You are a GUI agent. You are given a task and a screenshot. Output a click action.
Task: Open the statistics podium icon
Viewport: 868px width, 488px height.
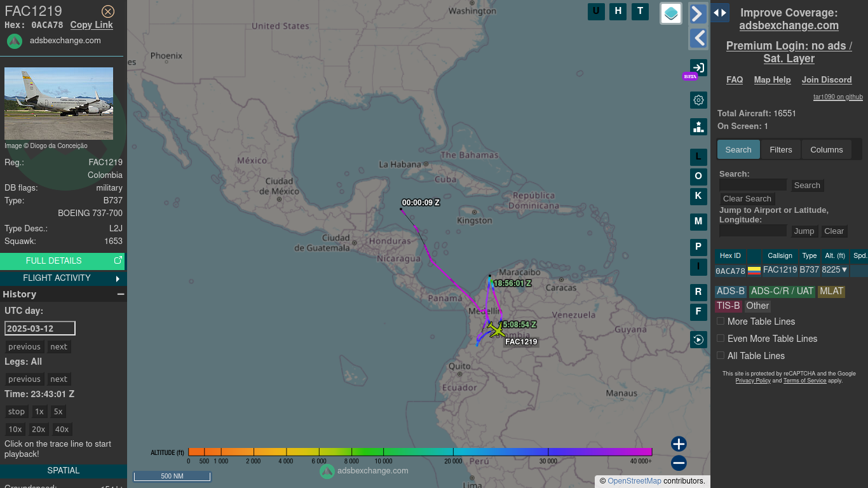coord(698,126)
